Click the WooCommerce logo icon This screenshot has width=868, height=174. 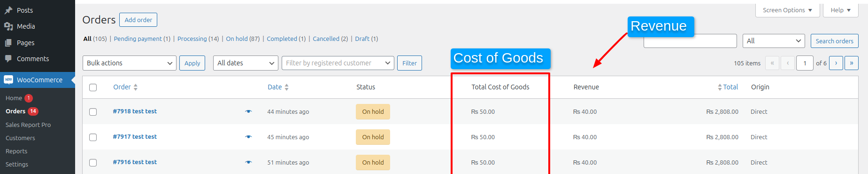(x=8, y=80)
